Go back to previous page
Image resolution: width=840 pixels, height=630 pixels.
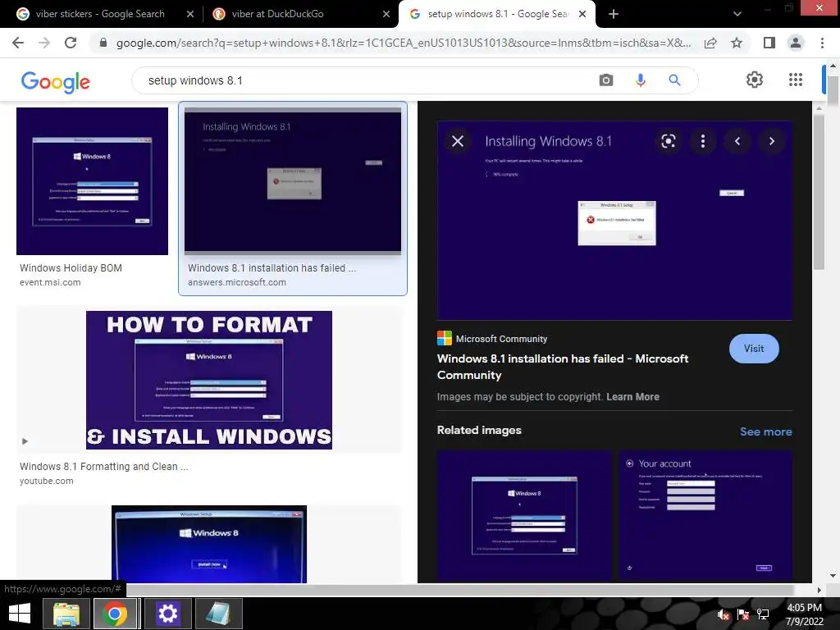pyautogui.click(x=18, y=43)
